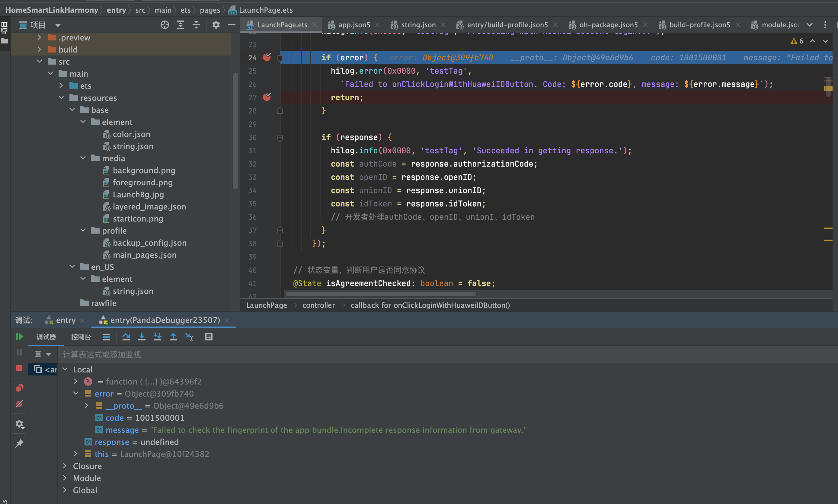Select color.json file
The width and height of the screenshot is (838, 504).
[131, 134]
